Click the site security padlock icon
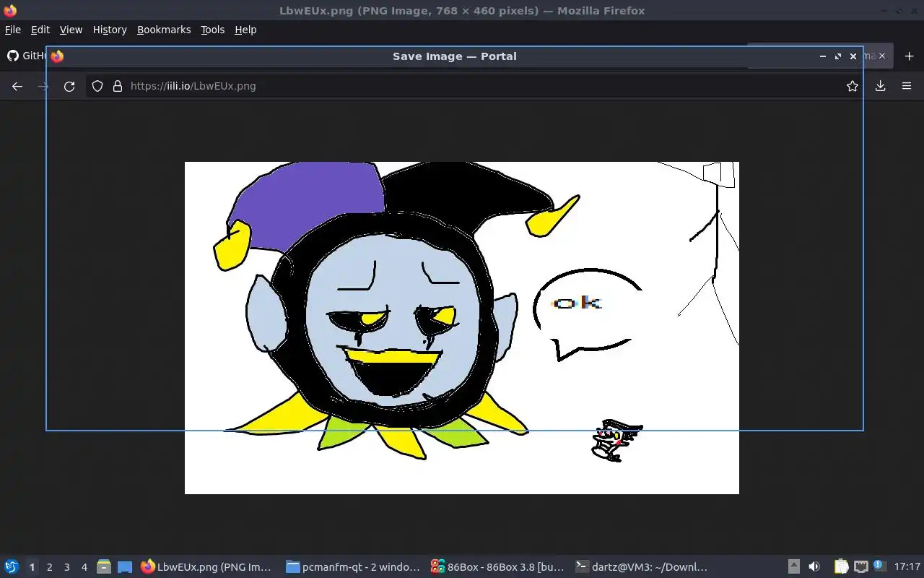This screenshot has height=578, width=924. point(117,86)
